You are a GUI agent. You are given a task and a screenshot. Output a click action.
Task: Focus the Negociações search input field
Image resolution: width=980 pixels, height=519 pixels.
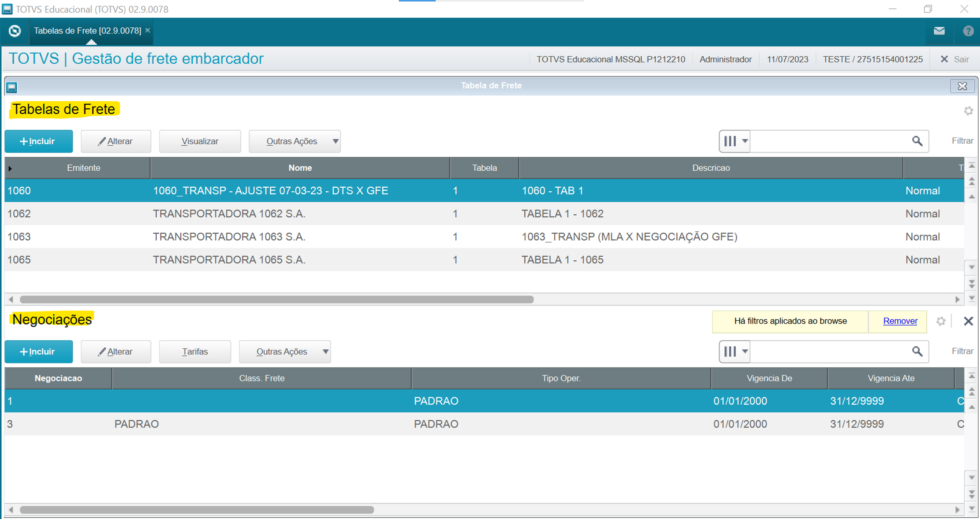click(x=829, y=352)
